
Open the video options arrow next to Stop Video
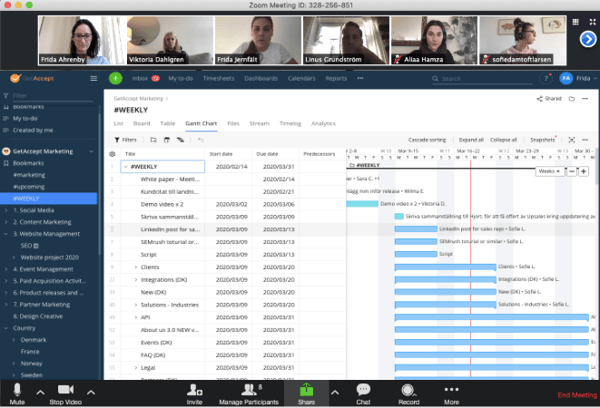pos(91,392)
